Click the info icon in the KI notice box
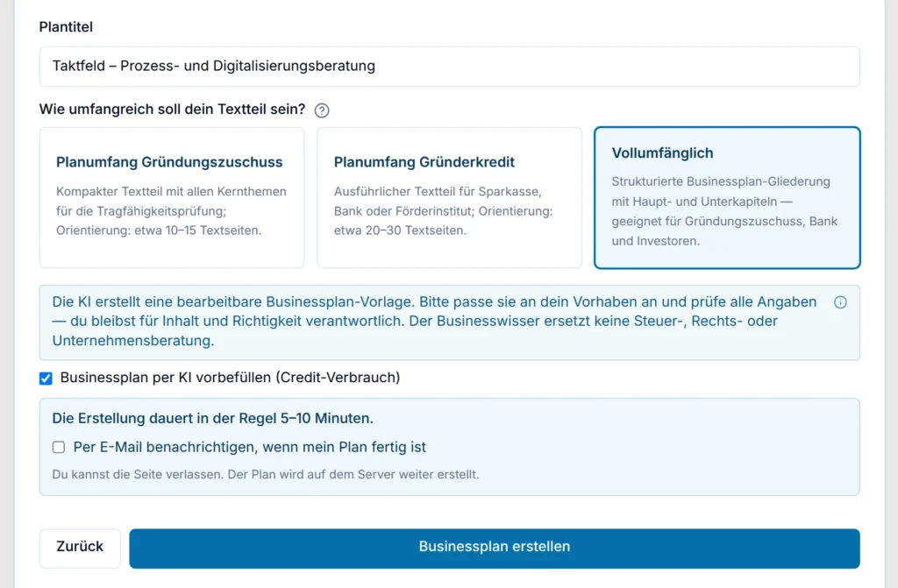Screen dimensions: 898x588 (840, 302)
